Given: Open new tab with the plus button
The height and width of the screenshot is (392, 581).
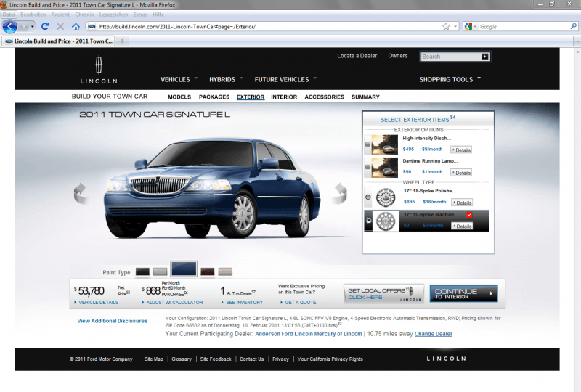Looking at the screenshot, I should click(122, 41).
